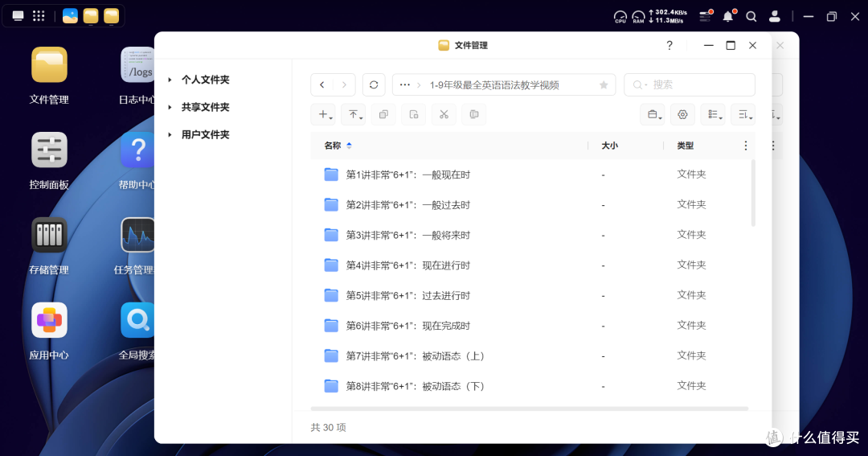868x456 pixels.
Task: Open the sort order dropdown
Action: coord(743,115)
